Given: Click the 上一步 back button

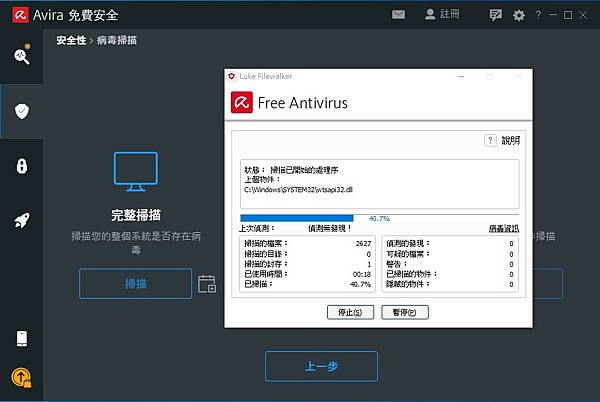Looking at the screenshot, I should click(321, 366).
